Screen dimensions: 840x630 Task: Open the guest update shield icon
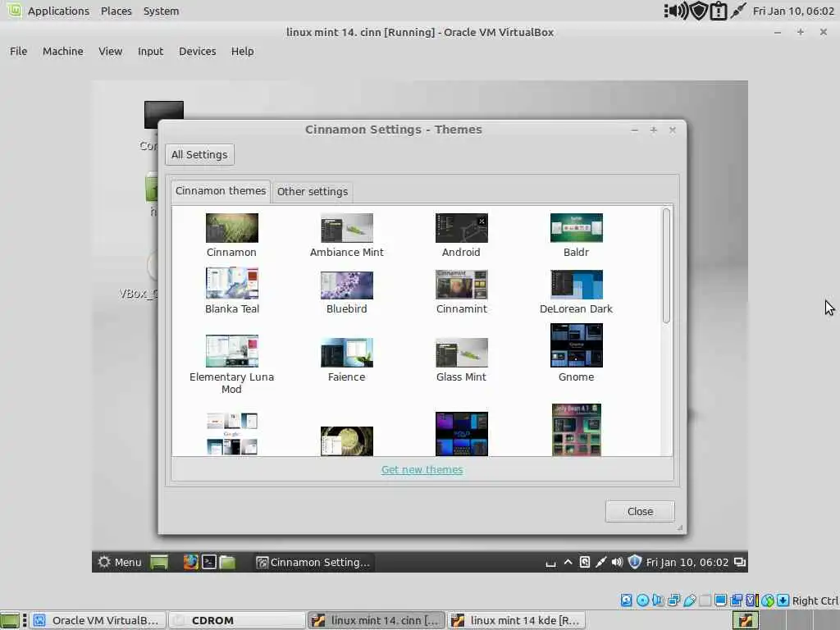coord(634,562)
